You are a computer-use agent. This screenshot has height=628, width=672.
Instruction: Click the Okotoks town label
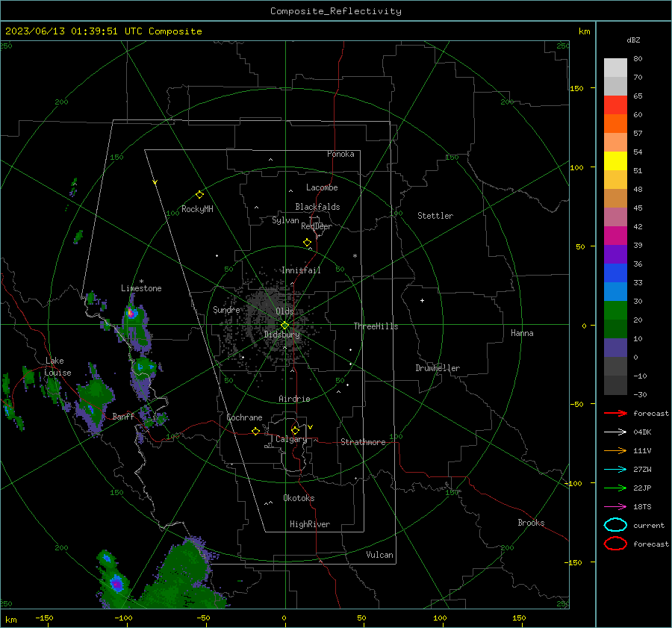[x=299, y=498]
